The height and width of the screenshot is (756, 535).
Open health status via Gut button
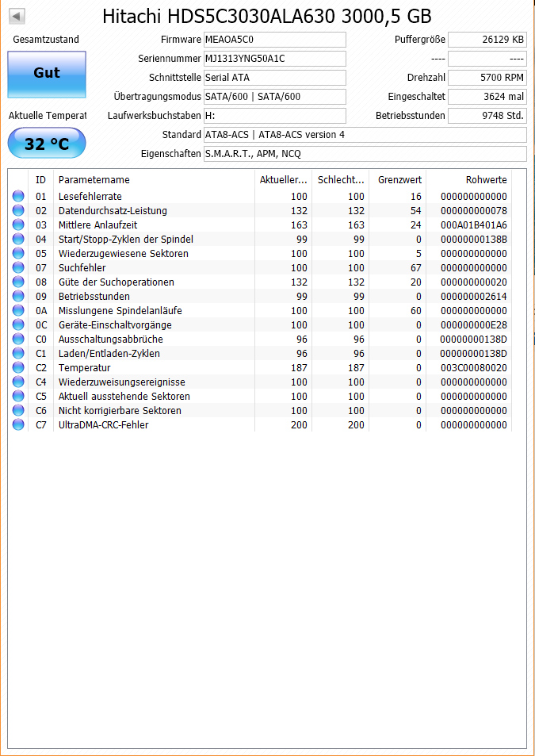pos(47,75)
